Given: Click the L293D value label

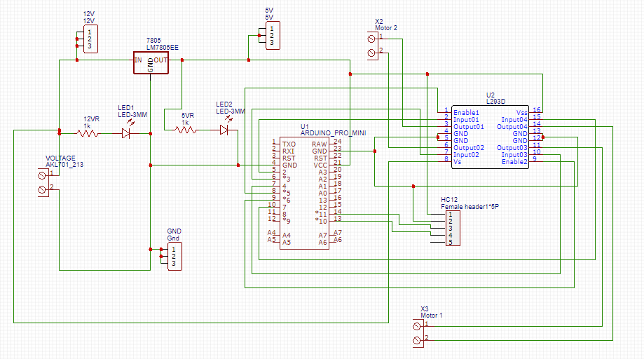Looking at the screenshot, I should coord(495,102).
